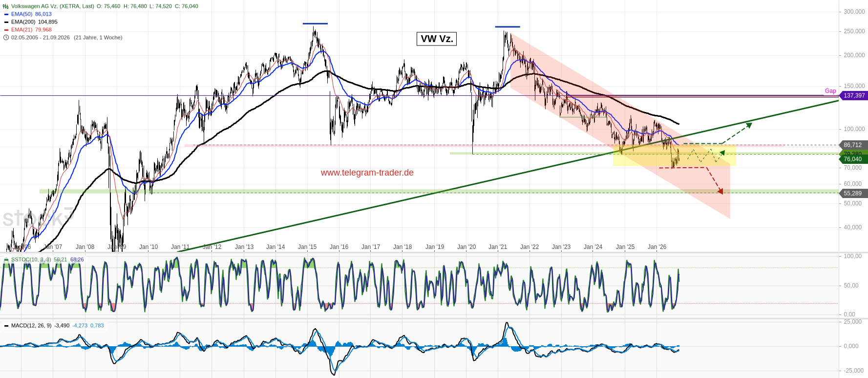Select the green 76,040 current price tag
868x378 pixels.
pyautogui.click(x=853, y=159)
